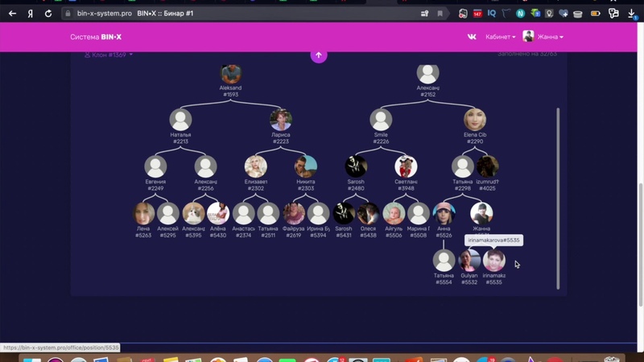
Task: Reload the page
Action: (x=48, y=14)
